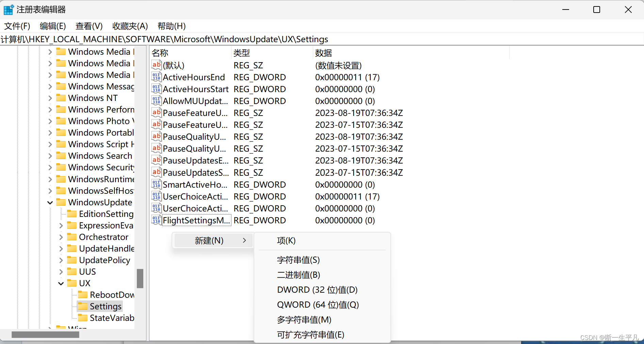Click the UpdateHandle folder icon

[72, 248]
